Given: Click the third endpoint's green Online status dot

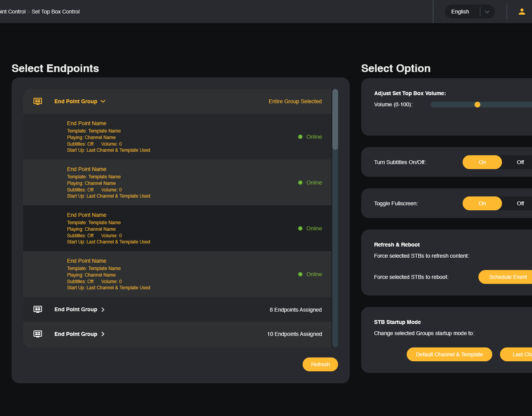Looking at the screenshot, I should tap(300, 228).
